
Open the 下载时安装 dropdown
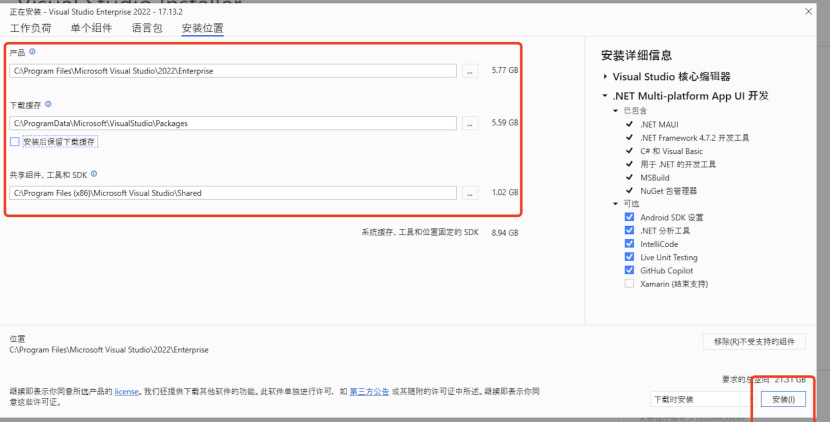point(701,399)
